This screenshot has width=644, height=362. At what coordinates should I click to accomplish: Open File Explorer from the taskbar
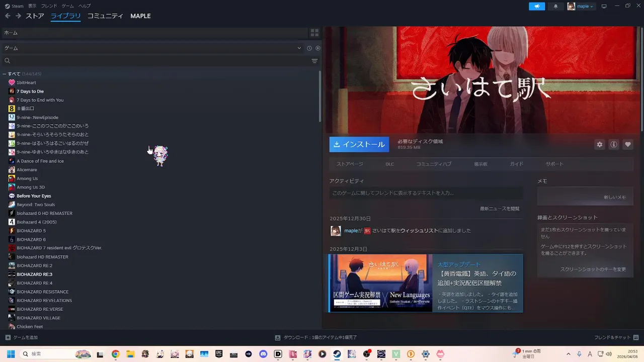130,354
